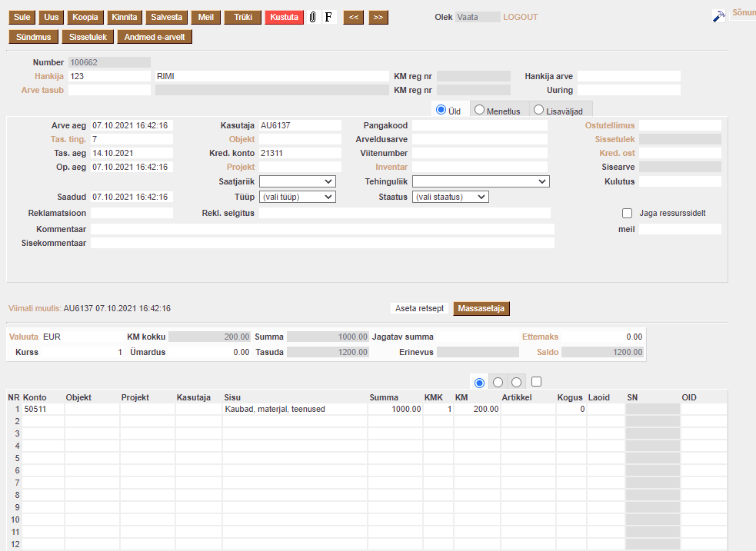The width and height of the screenshot is (756, 551).
Task: Delete the invoice with Kustuta
Action: click(x=284, y=18)
